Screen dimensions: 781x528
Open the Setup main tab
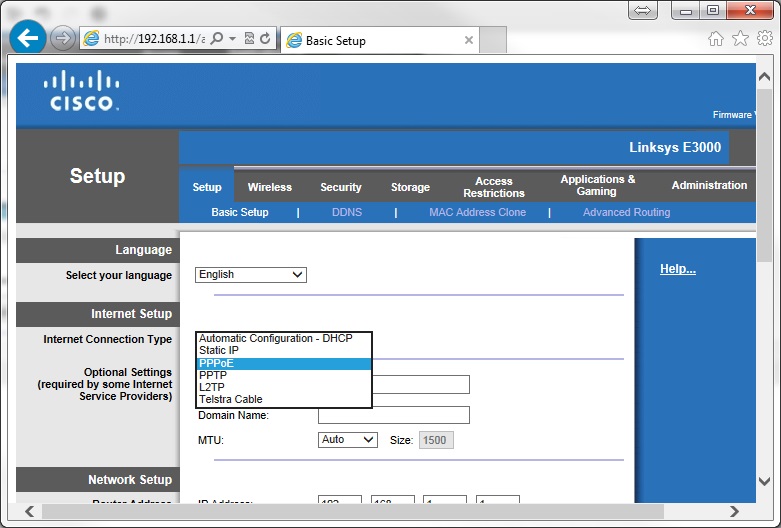[207, 187]
